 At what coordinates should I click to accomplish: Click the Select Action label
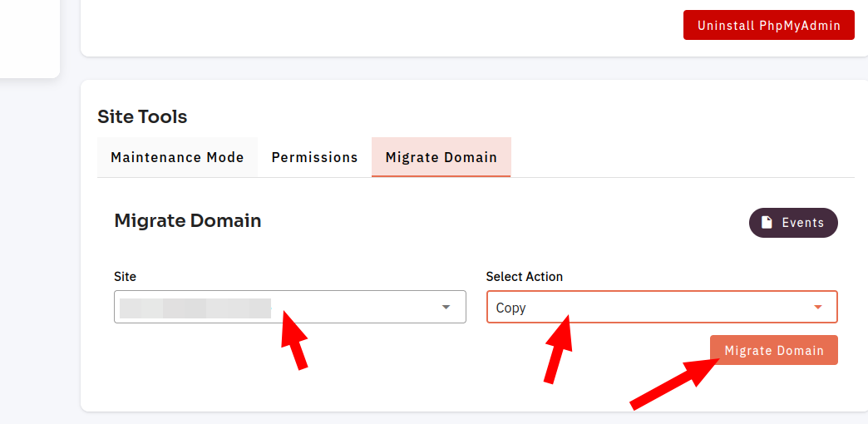pyautogui.click(x=525, y=276)
